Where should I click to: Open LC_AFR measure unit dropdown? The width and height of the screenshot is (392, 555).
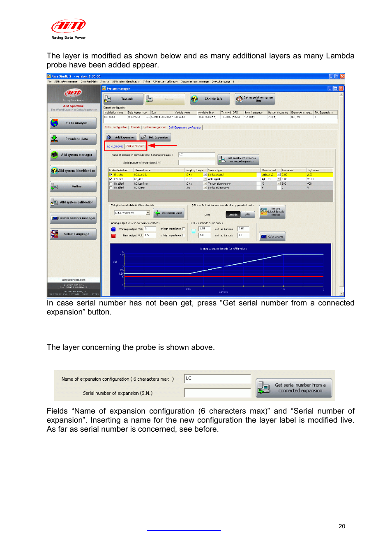[x=279, y=179]
